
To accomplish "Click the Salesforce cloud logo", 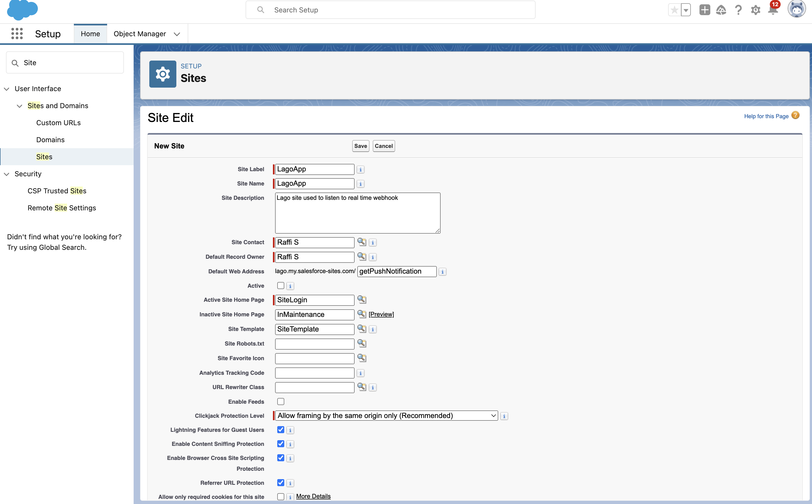I will pyautogui.click(x=22, y=10).
